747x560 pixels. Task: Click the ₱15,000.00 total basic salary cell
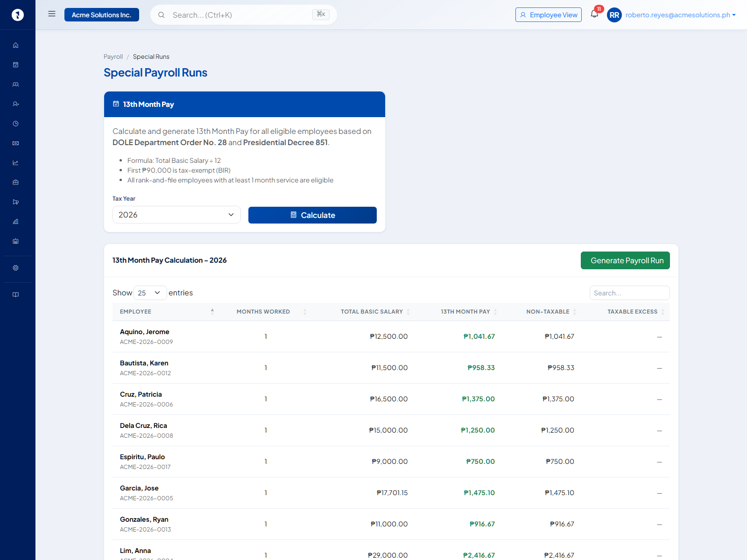388,430
